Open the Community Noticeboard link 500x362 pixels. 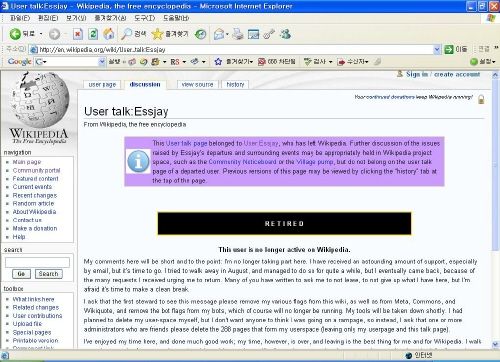click(242, 162)
